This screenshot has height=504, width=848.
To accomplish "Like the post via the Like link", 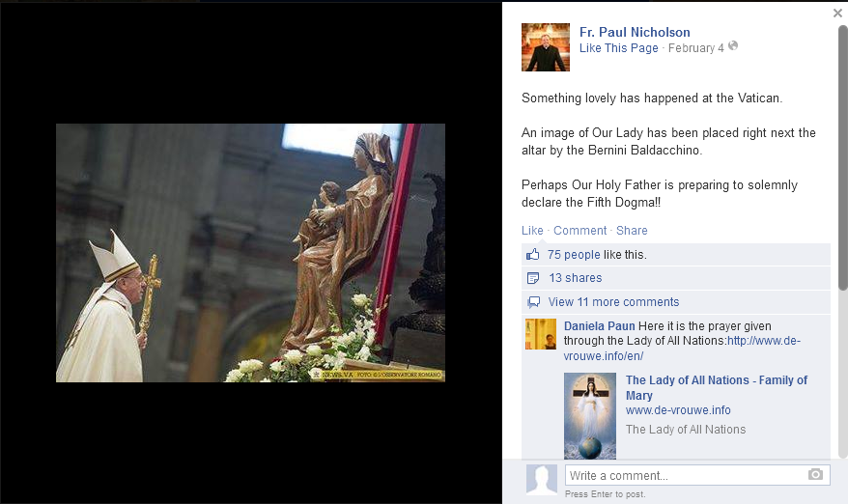I will (x=532, y=231).
